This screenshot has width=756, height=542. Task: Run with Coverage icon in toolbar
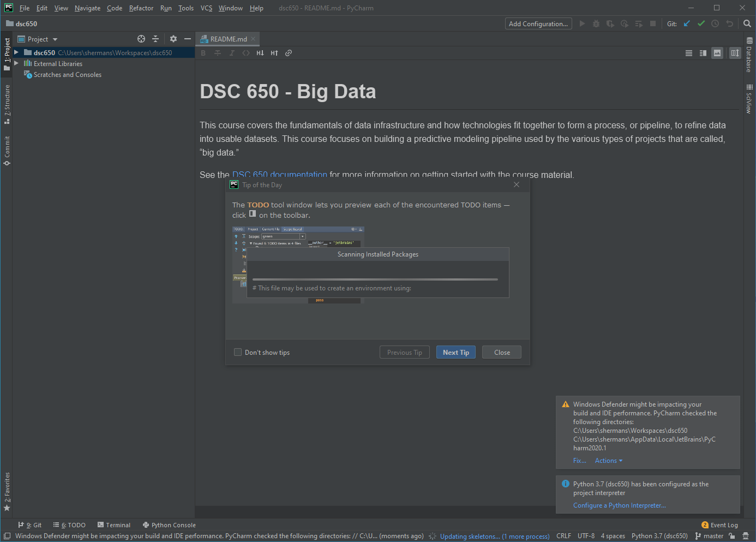(610, 23)
